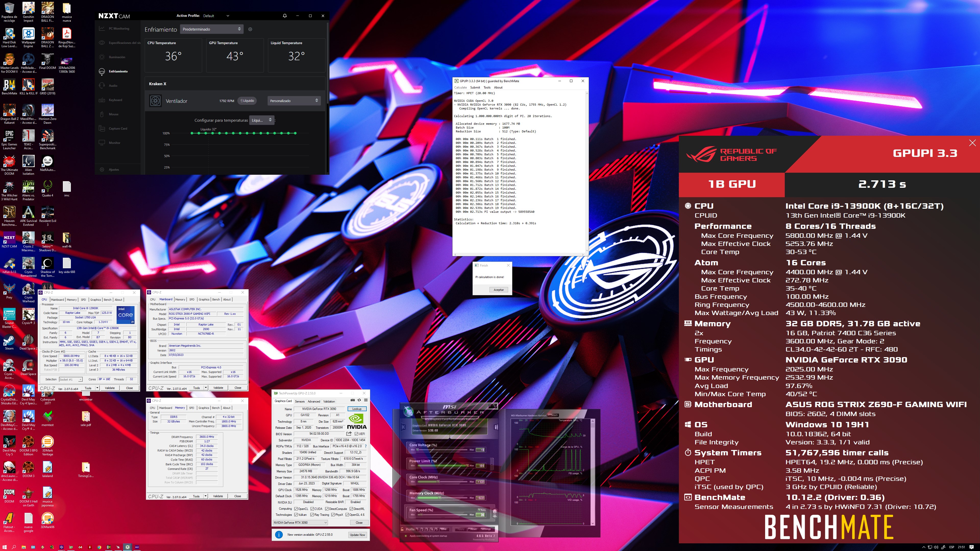Click Validate in CPU-Z CPU window
Viewport: 980px width, 551px height.
click(109, 388)
